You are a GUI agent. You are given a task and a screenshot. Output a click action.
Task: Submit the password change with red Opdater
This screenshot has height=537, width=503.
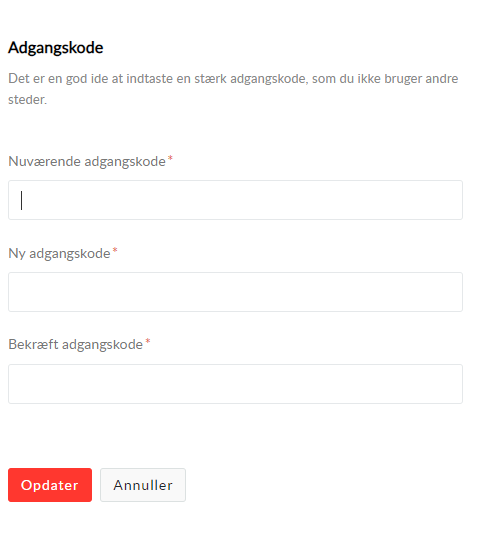[x=50, y=485]
